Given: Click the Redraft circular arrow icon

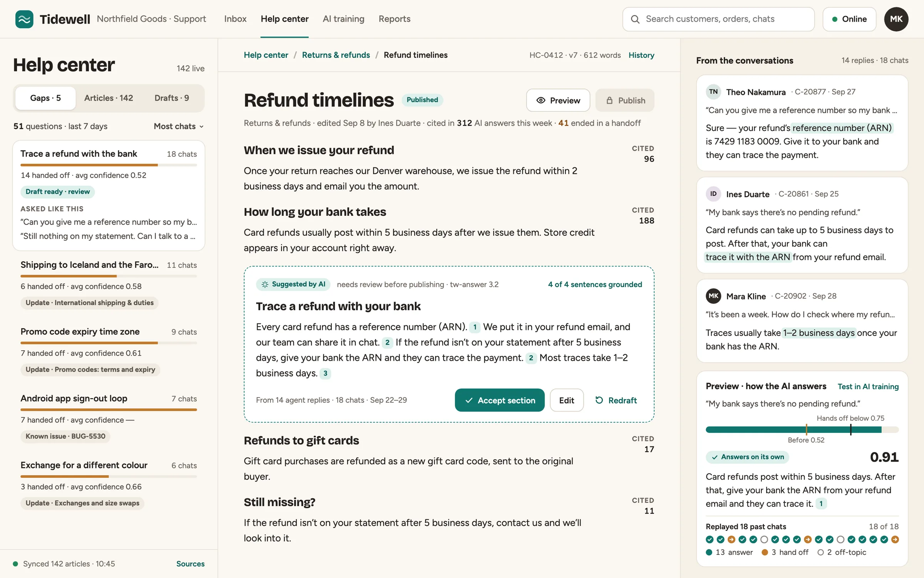Looking at the screenshot, I should (599, 400).
